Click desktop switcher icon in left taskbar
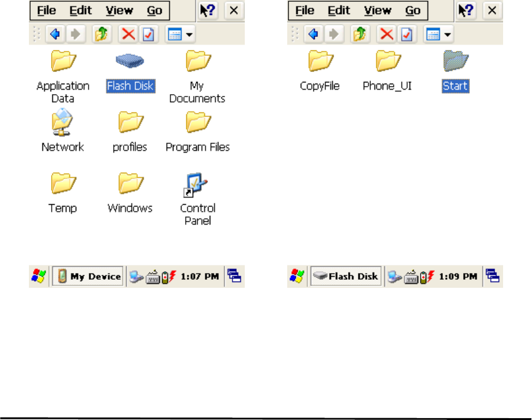Screen dimensions: 532x420 pyautogui.click(x=234, y=276)
